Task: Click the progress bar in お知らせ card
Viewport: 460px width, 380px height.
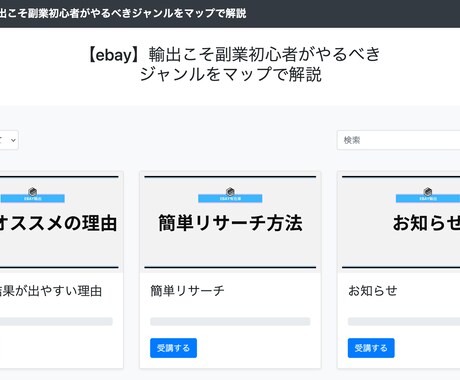Action: pos(404,321)
